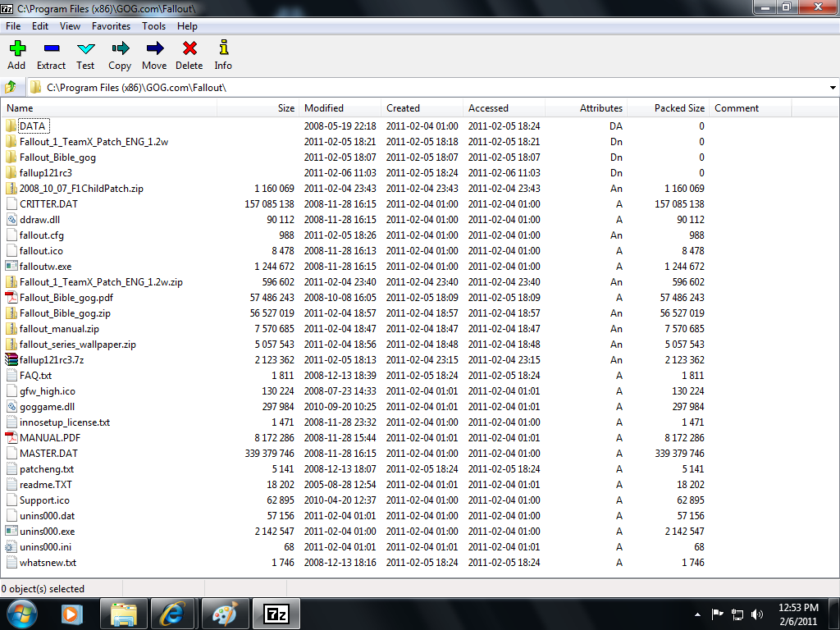Image resolution: width=840 pixels, height=630 pixels.
Task: Select the readme.TXT file name
Action: [x=46, y=484]
